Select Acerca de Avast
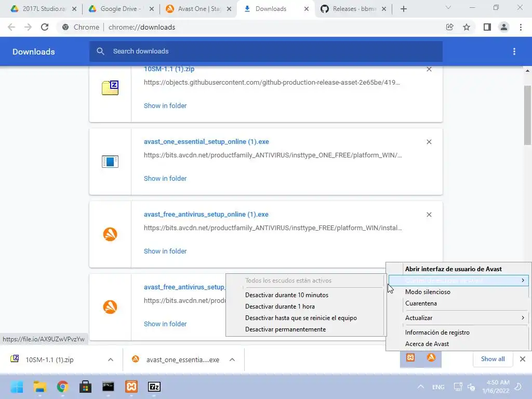 coord(427,344)
